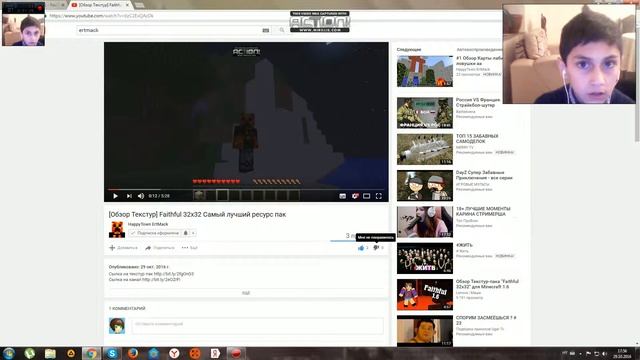Image resolution: width=640 pixels, height=360 pixels.
Task: Open 'СПОРИМ ЗАСМЕЁШЬСЯ' video thumbnail
Action: click(x=425, y=331)
